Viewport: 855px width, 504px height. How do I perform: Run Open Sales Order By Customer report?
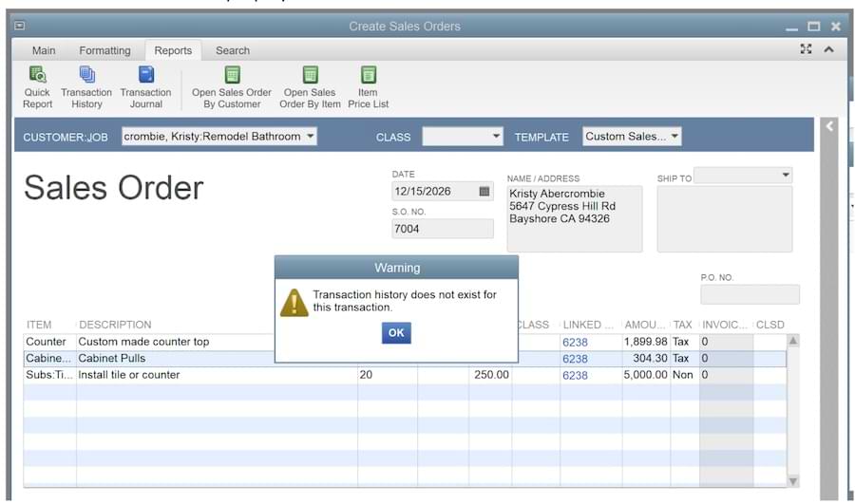click(232, 87)
